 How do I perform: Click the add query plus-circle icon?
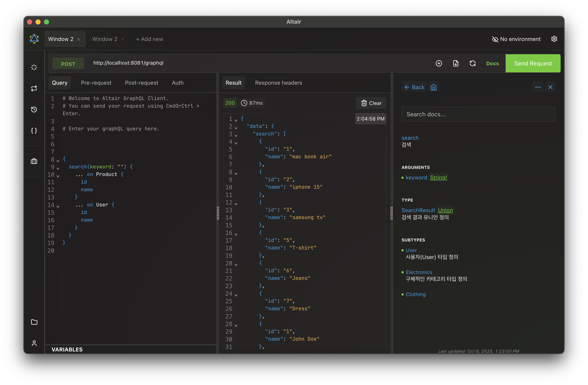click(x=439, y=64)
